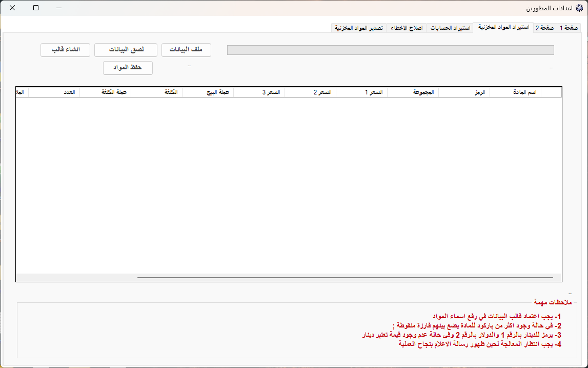Click the الكلفة column header

[157, 92]
